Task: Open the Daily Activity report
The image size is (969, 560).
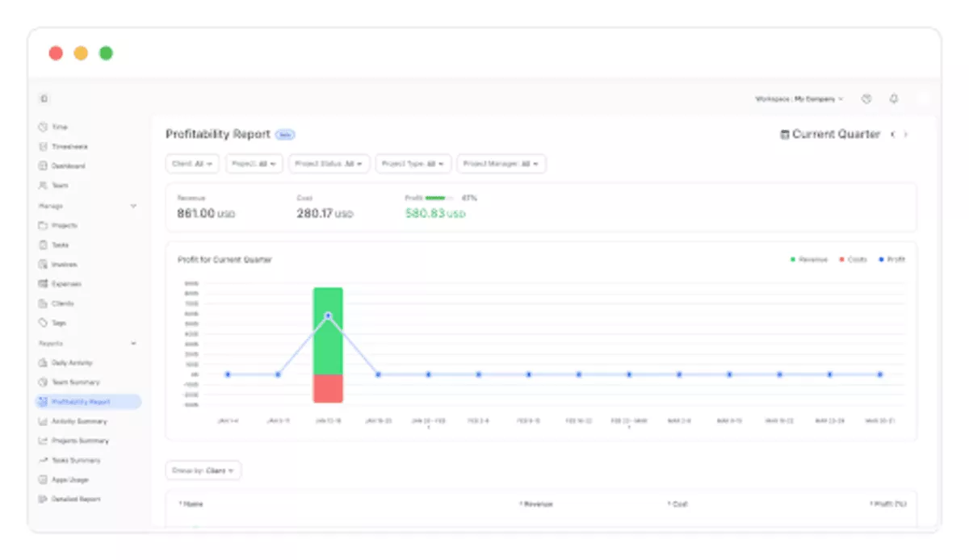Action: [69, 362]
